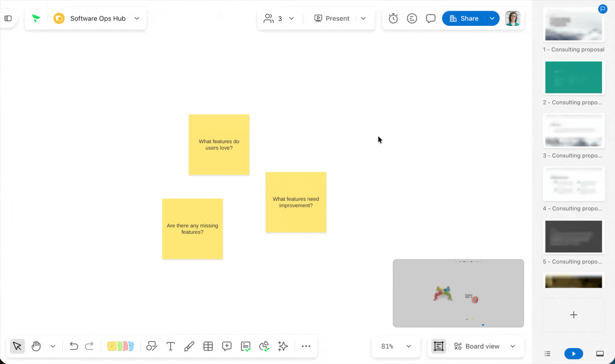Open slide thumbnail 1 - Consulting proposal
The image size is (615, 364).
point(574,25)
